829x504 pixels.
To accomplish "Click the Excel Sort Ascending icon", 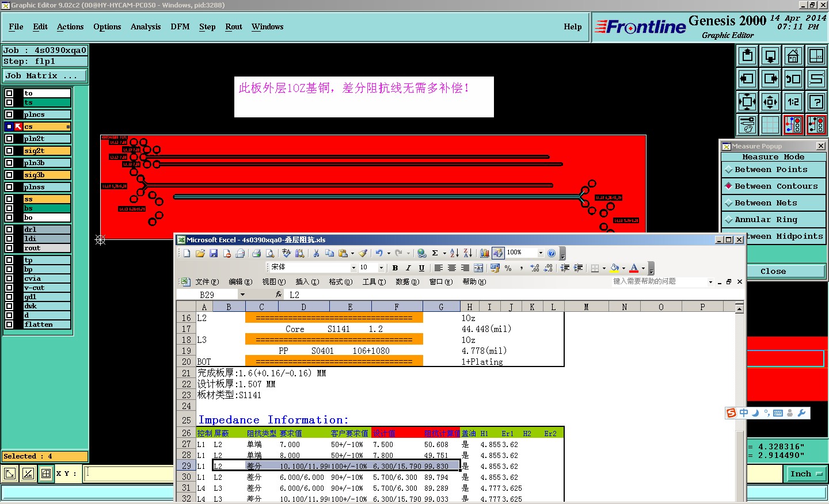I will [454, 253].
